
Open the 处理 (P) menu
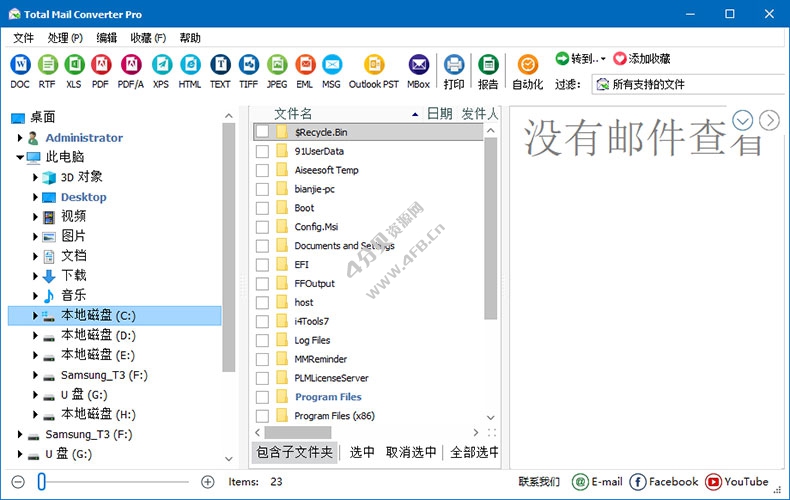point(65,38)
